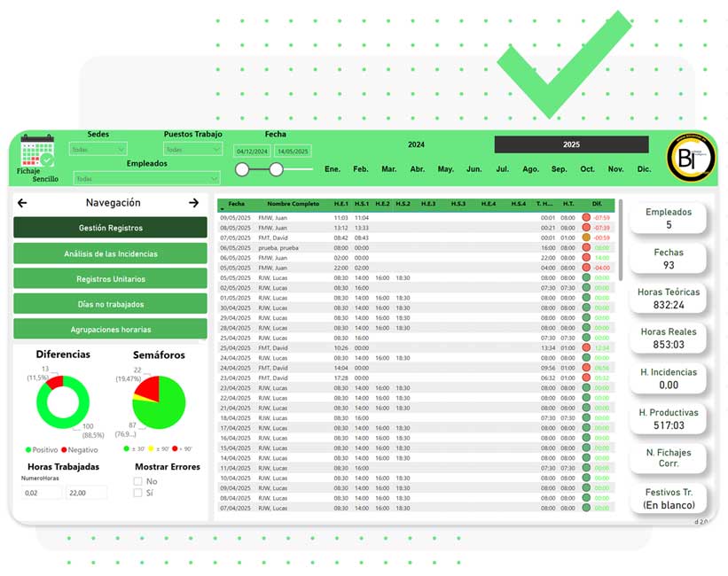Click the green Positivo legend marker
Image resolution: width=728 pixels, height=576 pixels.
point(29,449)
